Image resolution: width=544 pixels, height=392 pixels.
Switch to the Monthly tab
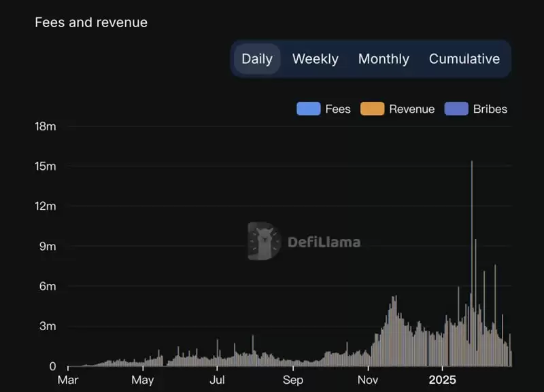click(384, 59)
